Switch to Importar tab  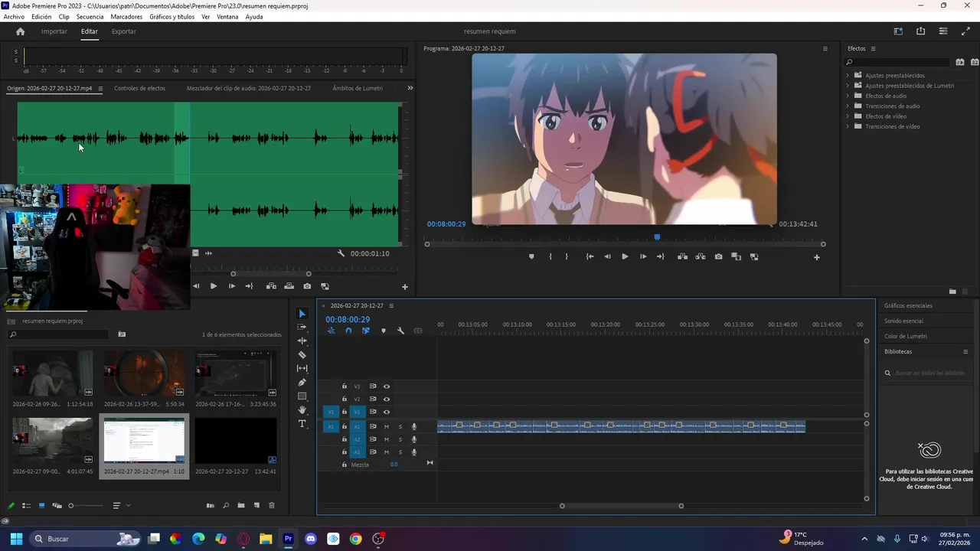[54, 31]
